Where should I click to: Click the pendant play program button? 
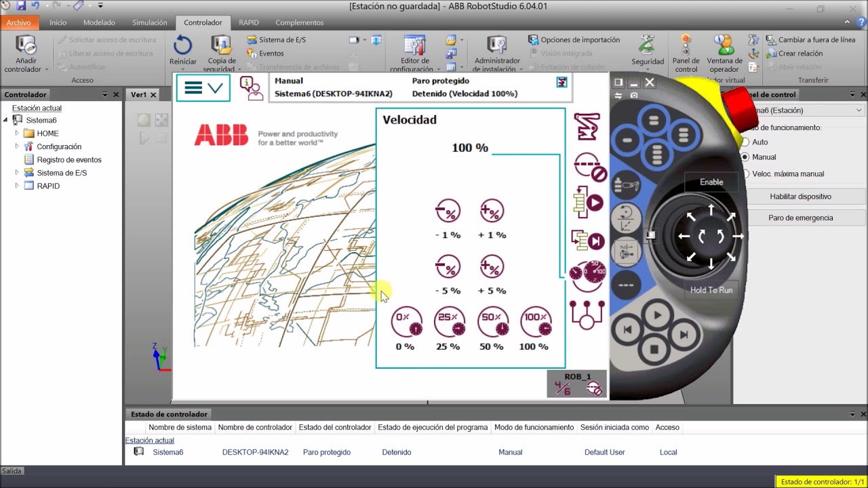[656, 315]
